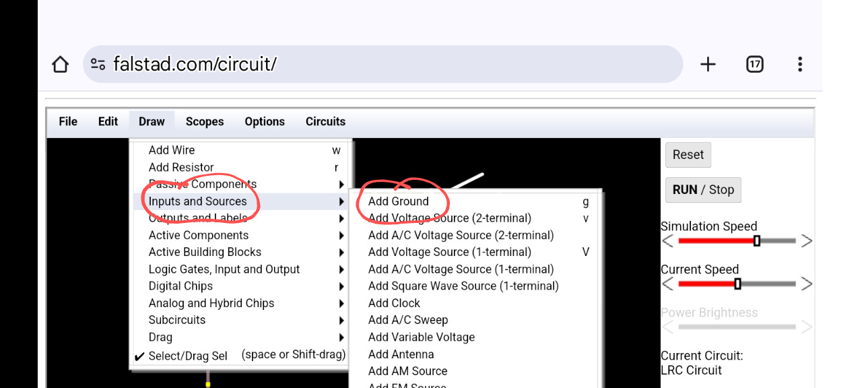
Task: Click the falstad.com/circuit/ address bar
Action: 382,64
